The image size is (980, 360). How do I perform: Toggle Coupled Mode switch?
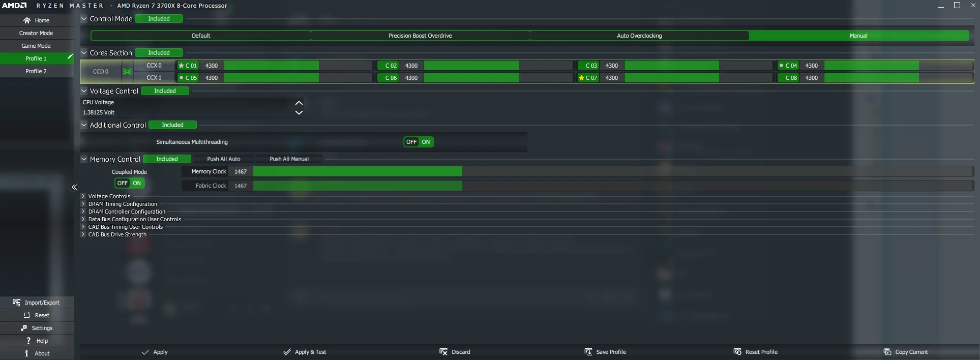coord(129,183)
